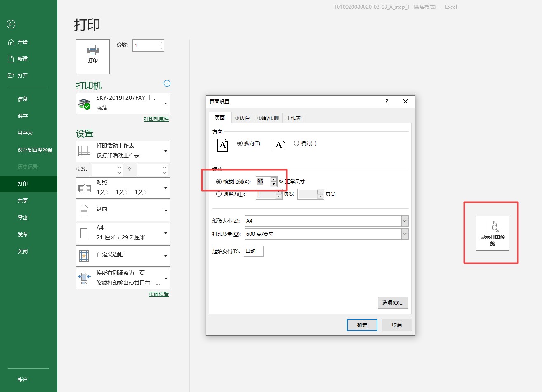Switch to 页眉/页脚 tab
This screenshot has width=542, height=392.
tap(268, 118)
